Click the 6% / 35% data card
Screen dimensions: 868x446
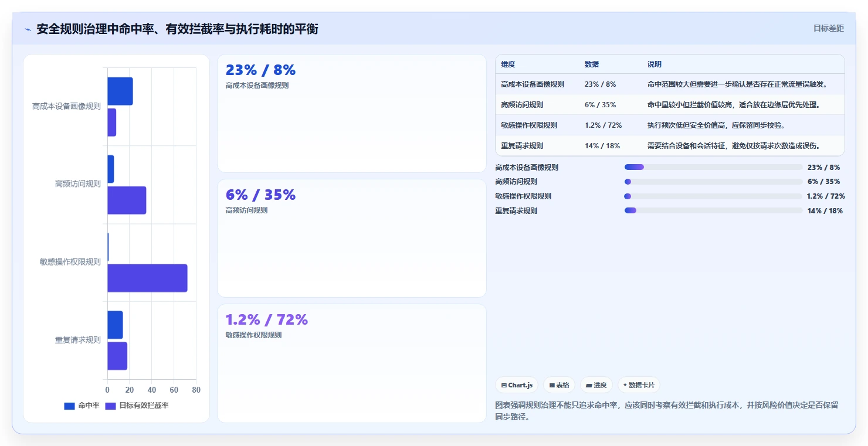tap(352, 239)
